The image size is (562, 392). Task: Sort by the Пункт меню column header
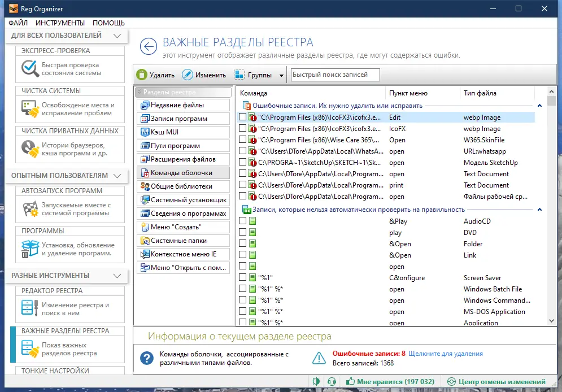[x=422, y=93]
